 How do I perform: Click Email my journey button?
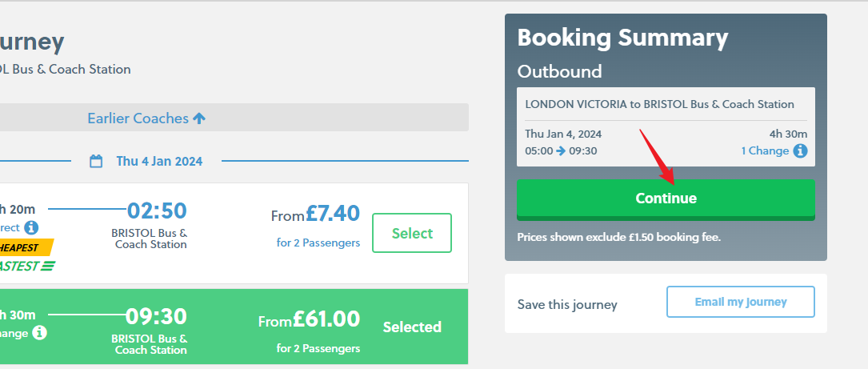click(740, 302)
